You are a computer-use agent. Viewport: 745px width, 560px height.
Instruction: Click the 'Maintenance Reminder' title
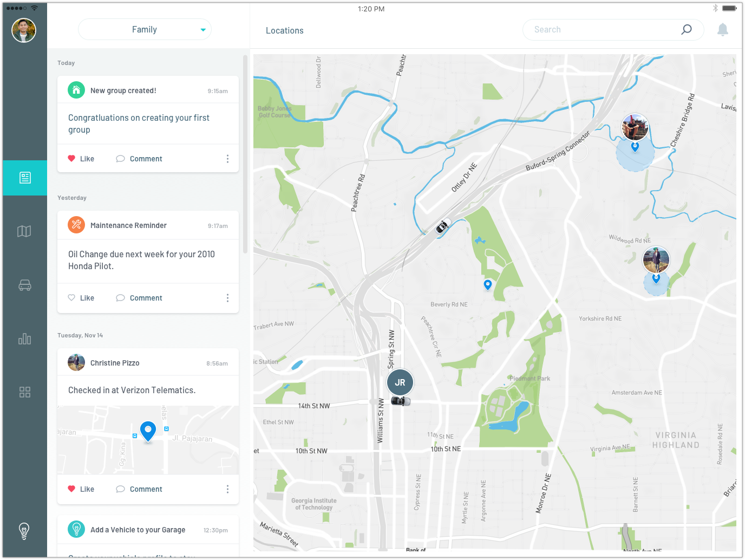click(x=128, y=225)
